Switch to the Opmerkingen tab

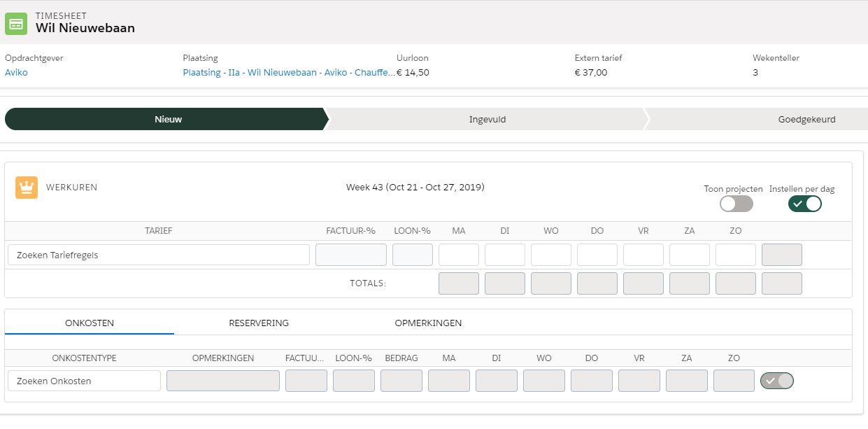pyautogui.click(x=428, y=323)
